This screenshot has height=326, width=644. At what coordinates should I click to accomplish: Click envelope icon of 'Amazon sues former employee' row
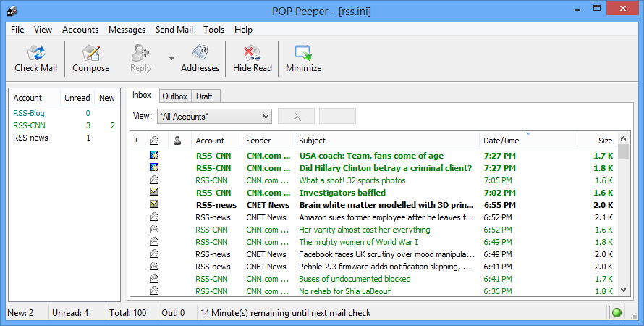154,217
